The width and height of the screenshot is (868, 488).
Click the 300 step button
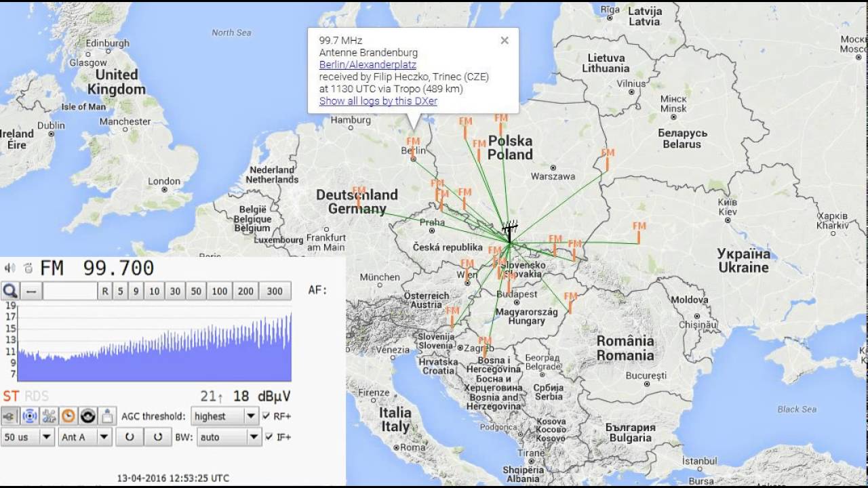pos(275,291)
